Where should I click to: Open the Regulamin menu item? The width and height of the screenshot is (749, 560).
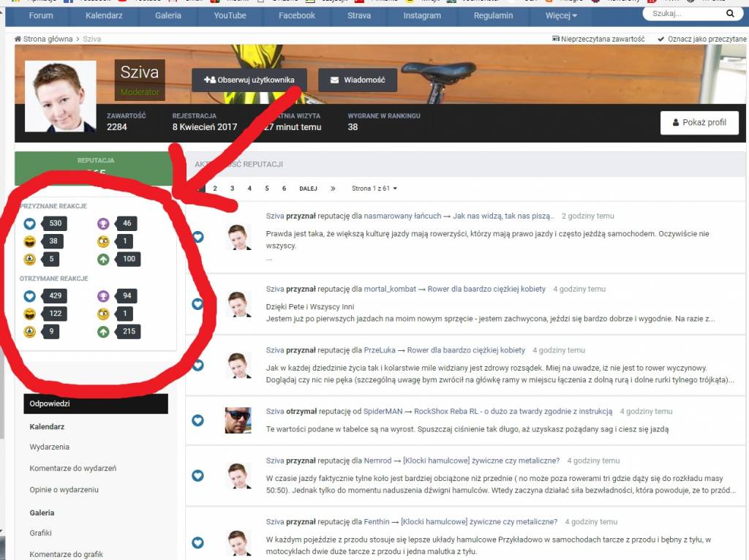click(x=494, y=16)
